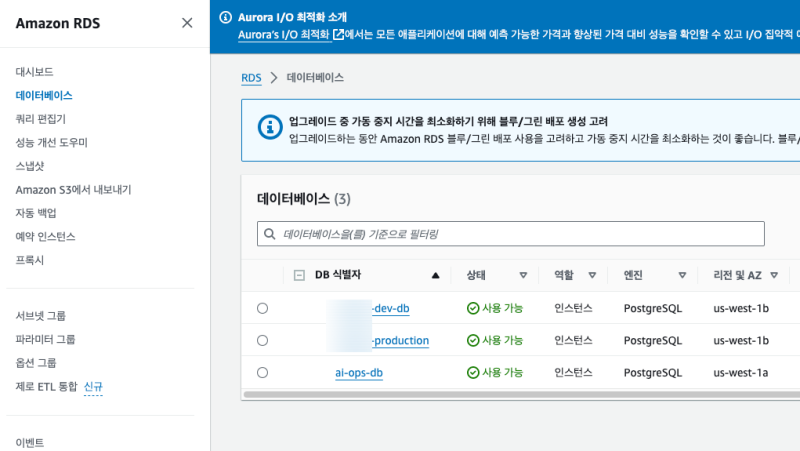Click the info icon in the blue banner
The width and height of the screenshot is (800, 451).
coord(225,17)
